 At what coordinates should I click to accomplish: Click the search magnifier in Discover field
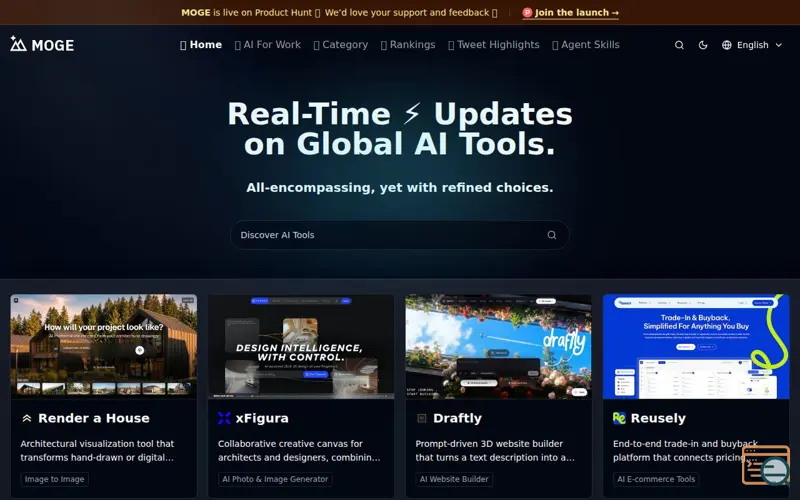coord(552,235)
